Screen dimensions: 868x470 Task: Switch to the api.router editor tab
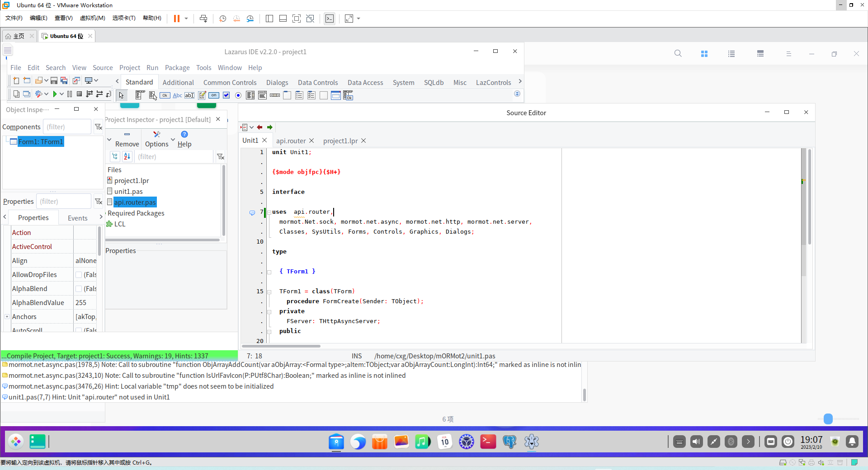tap(291, 141)
